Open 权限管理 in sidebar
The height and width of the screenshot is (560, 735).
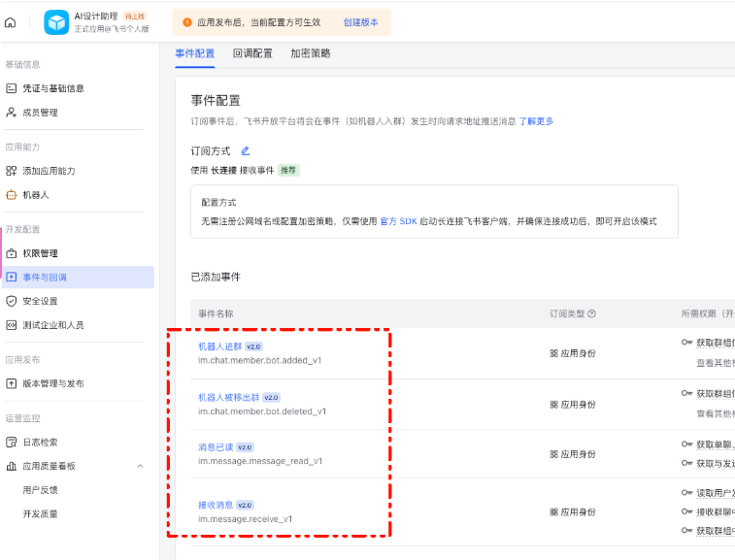(x=41, y=253)
